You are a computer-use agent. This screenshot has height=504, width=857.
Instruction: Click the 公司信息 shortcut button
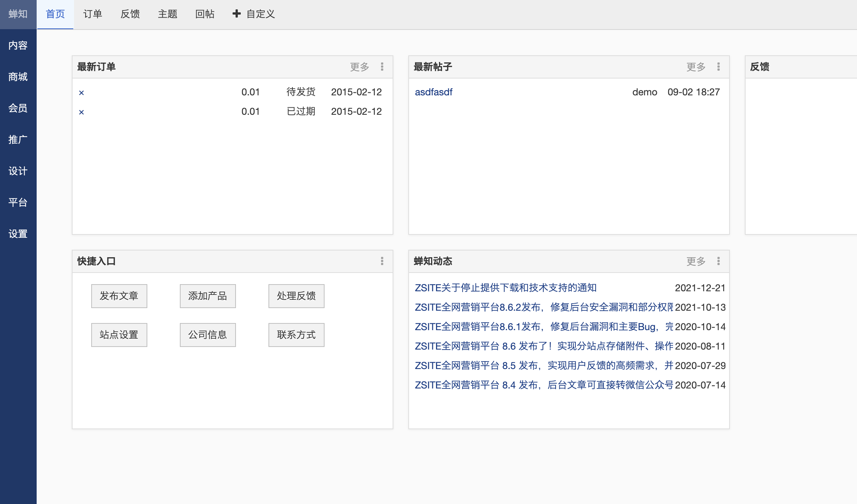(x=208, y=335)
